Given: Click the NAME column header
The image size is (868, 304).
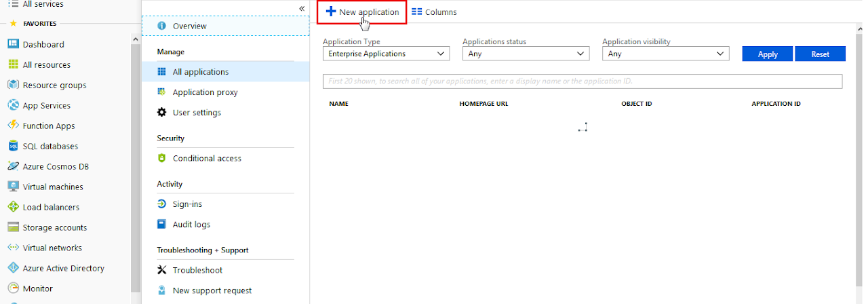Looking at the screenshot, I should click(338, 104).
